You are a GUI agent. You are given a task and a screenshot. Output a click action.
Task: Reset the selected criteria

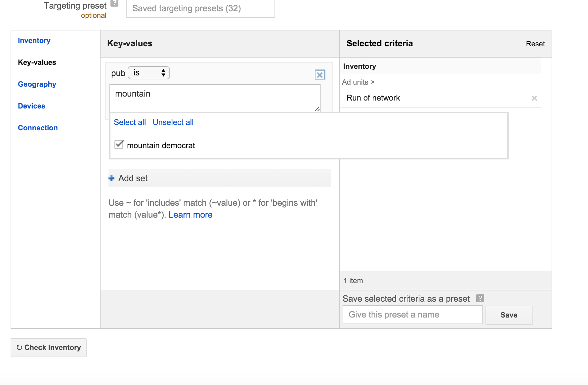[535, 44]
